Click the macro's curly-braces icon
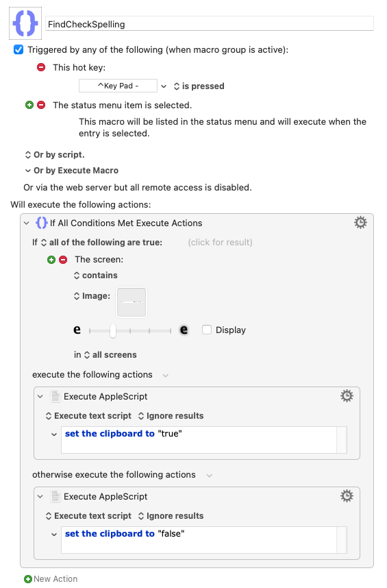Viewport: 387px width, 588px height. point(25,23)
